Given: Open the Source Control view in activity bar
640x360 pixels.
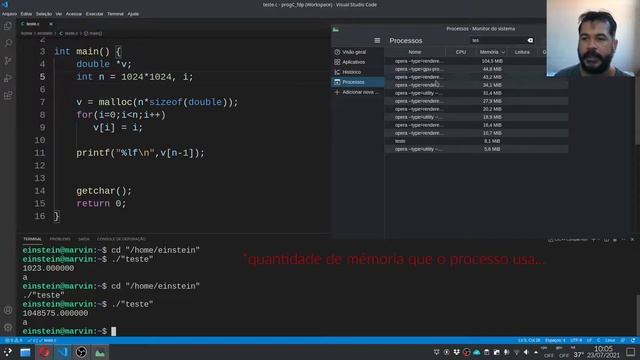Looking at the screenshot, I should [8, 61].
